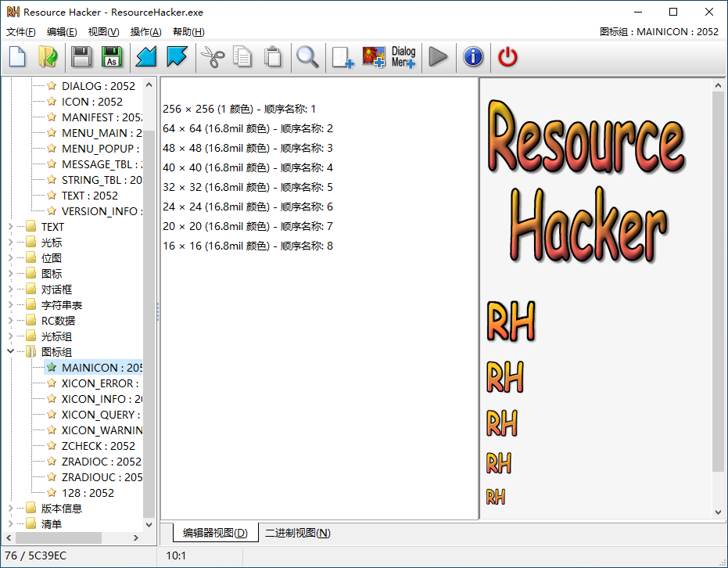Select the ZRADIOUC tree item
This screenshot has height=568, width=728.
[95, 477]
